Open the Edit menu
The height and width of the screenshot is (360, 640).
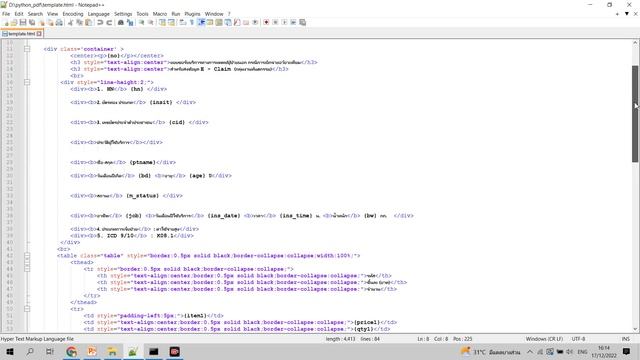pos(19,14)
